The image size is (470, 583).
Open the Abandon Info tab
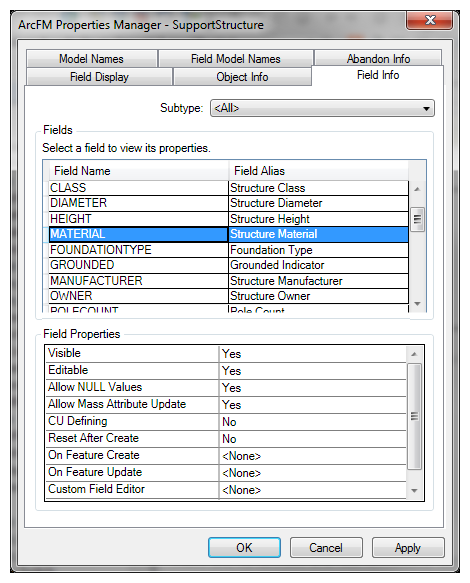pos(378,58)
